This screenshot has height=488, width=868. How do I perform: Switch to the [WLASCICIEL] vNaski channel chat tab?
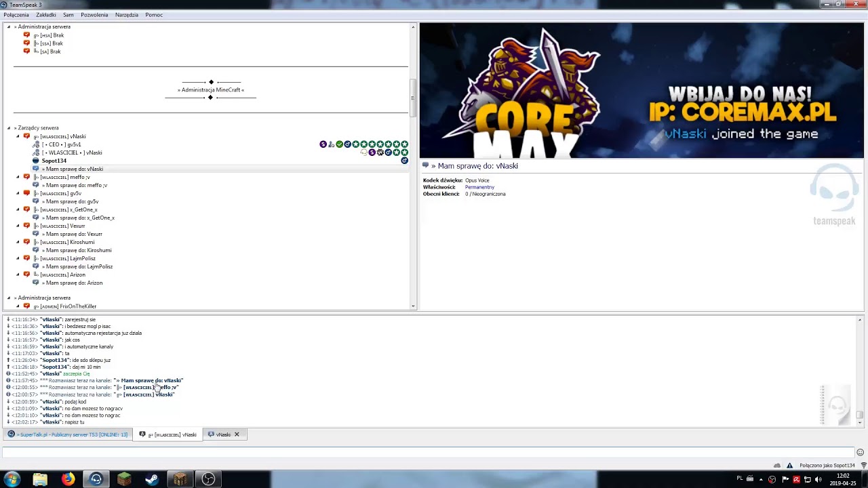pyautogui.click(x=168, y=434)
